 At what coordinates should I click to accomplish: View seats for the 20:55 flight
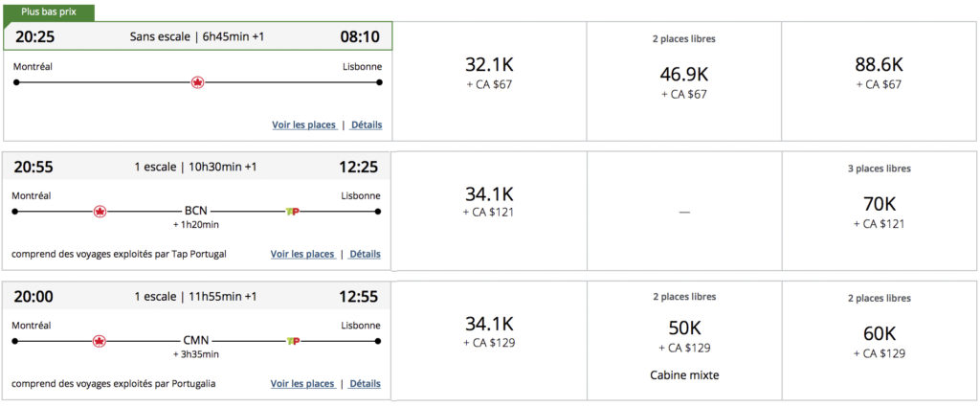click(x=302, y=254)
